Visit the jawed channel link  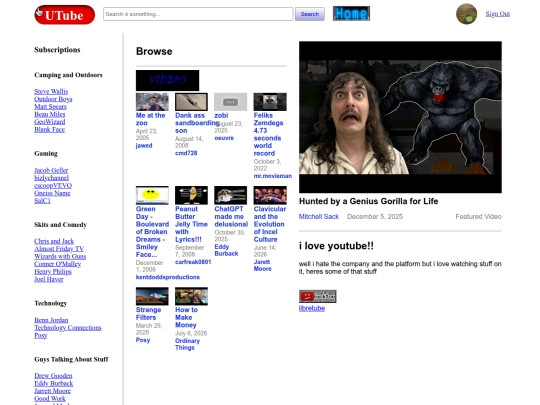click(144, 146)
